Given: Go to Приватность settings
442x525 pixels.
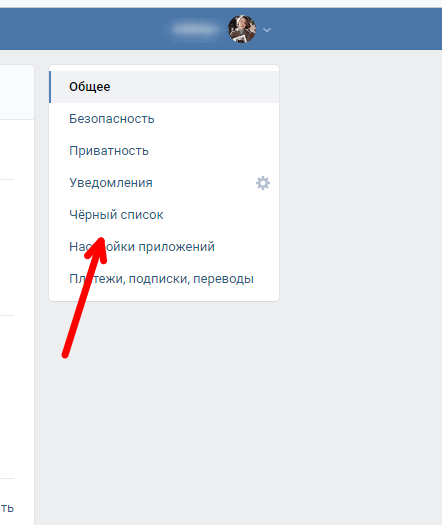Looking at the screenshot, I should 164,151.
